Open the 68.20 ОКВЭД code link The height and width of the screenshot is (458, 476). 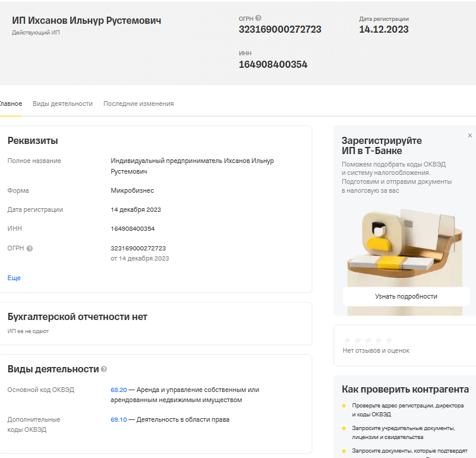(x=118, y=390)
